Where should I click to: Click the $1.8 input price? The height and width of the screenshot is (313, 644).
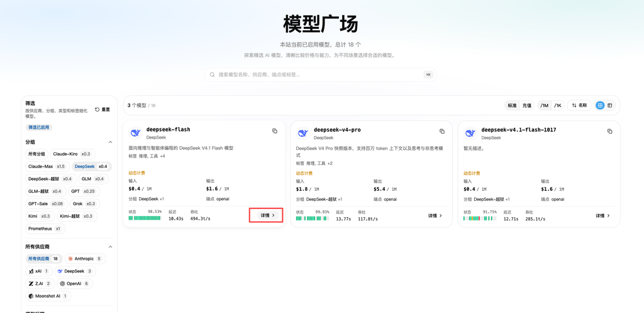301,189
